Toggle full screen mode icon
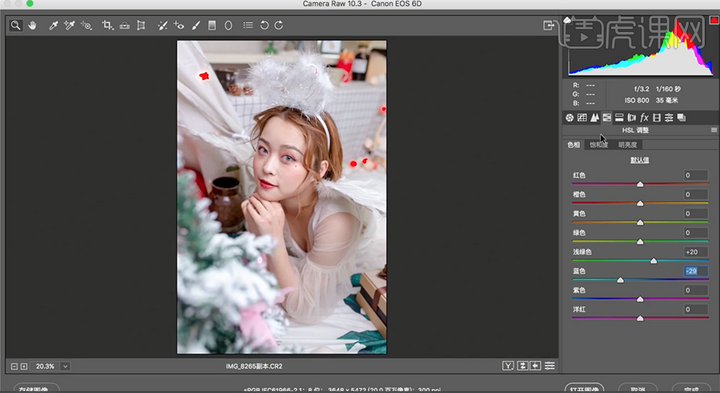720x393 pixels. click(x=549, y=25)
